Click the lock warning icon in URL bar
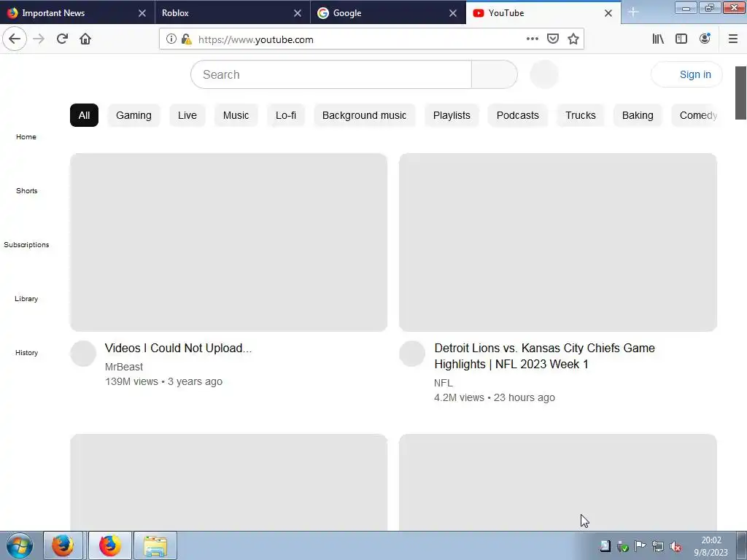 (x=186, y=39)
